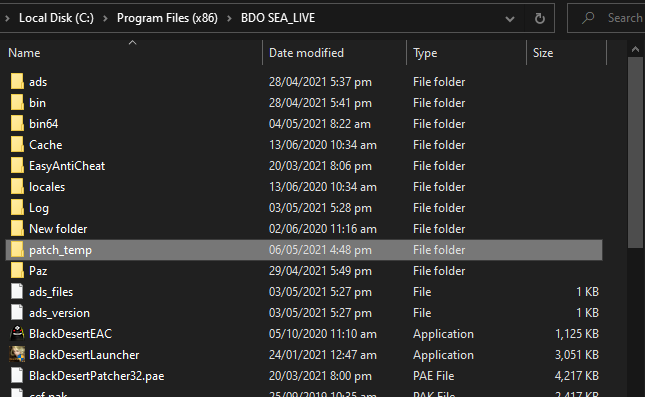Select the Log folder name
The height and width of the screenshot is (397, 645).
pos(39,208)
